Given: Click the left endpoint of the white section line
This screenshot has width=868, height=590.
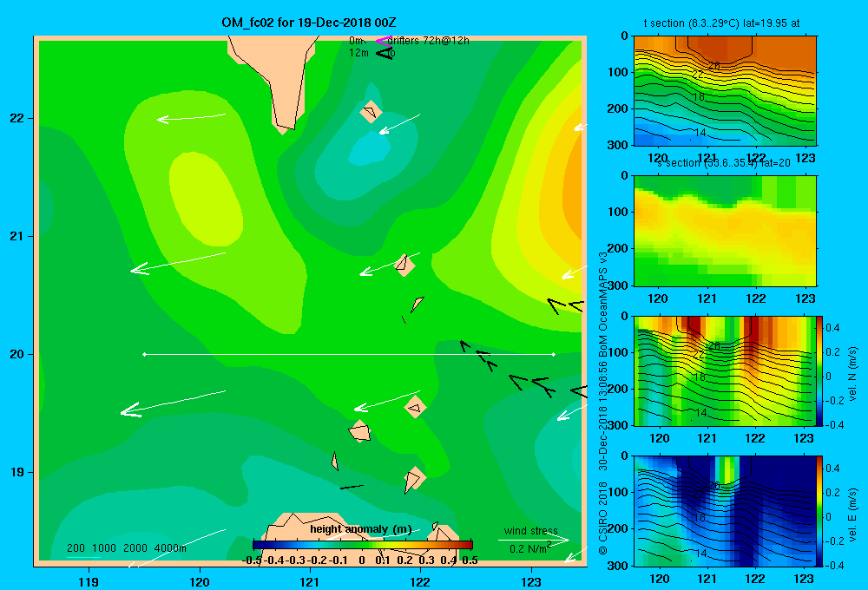Looking at the screenshot, I should pyautogui.click(x=144, y=354).
